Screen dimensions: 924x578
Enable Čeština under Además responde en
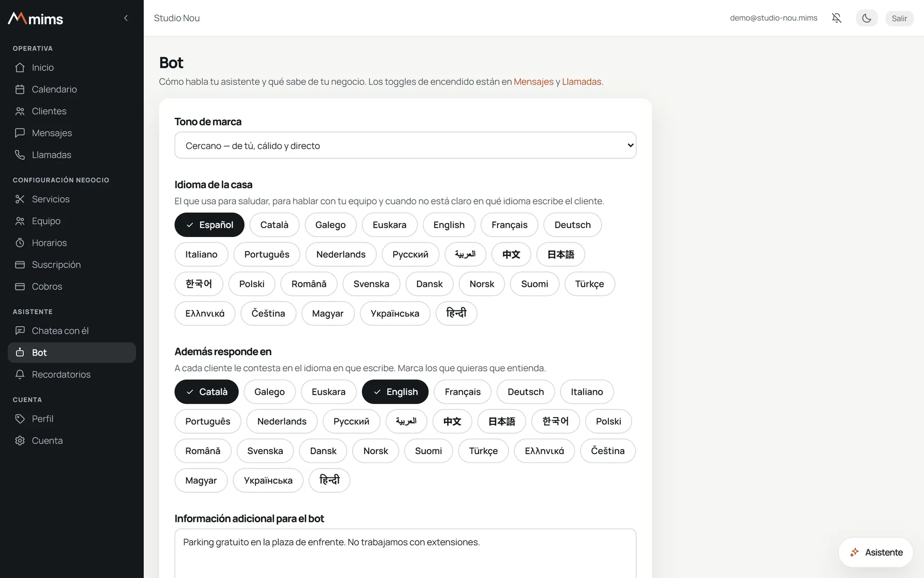(608, 451)
